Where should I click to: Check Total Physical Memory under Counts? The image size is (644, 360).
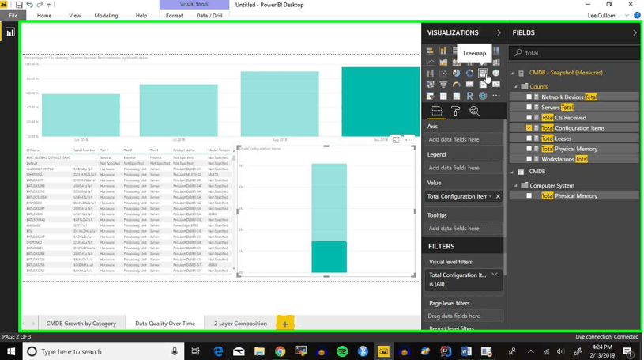[x=529, y=149]
